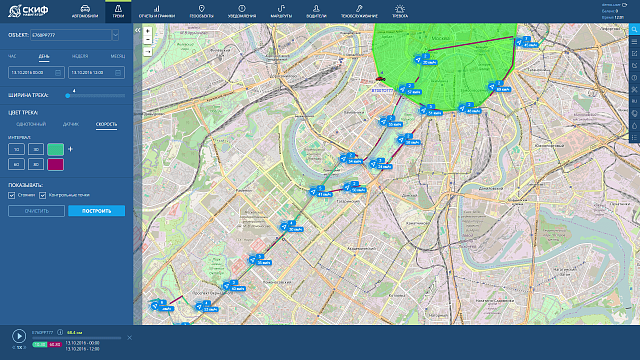
Task: Click the track width slider handle
Action: [x=68, y=96]
